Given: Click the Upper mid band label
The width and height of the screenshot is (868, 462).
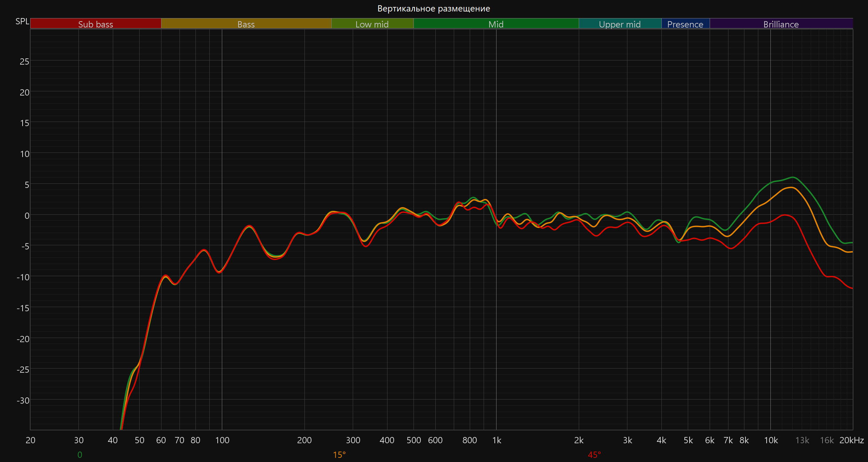Looking at the screenshot, I should tap(620, 24).
